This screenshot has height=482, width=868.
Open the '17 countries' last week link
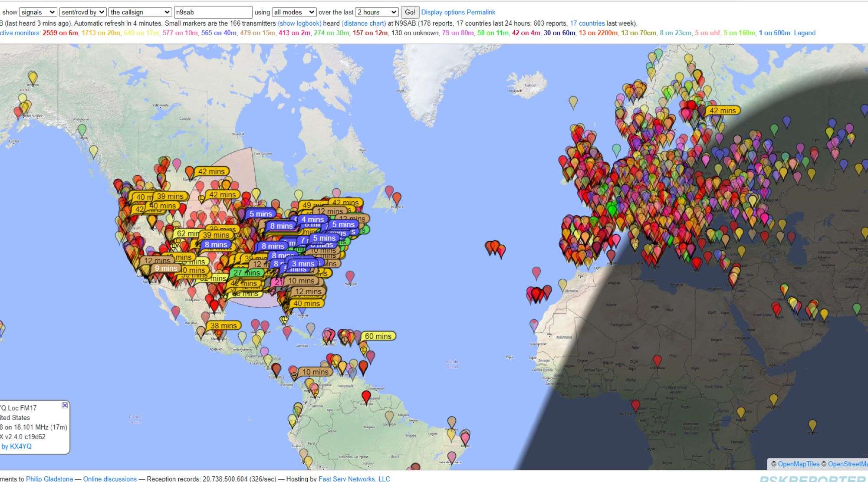click(587, 23)
